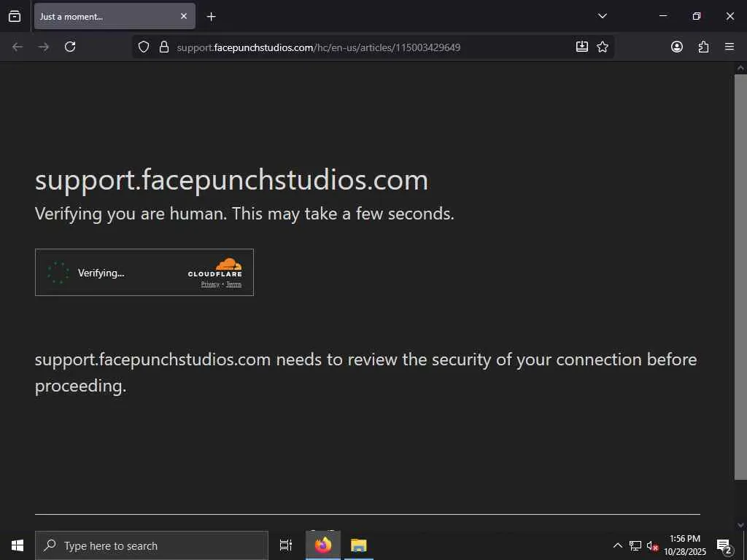This screenshot has height=560, width=747.
Task: Click the muted volume tray icon
Action: pyautogui.click(x=652, y=545)
